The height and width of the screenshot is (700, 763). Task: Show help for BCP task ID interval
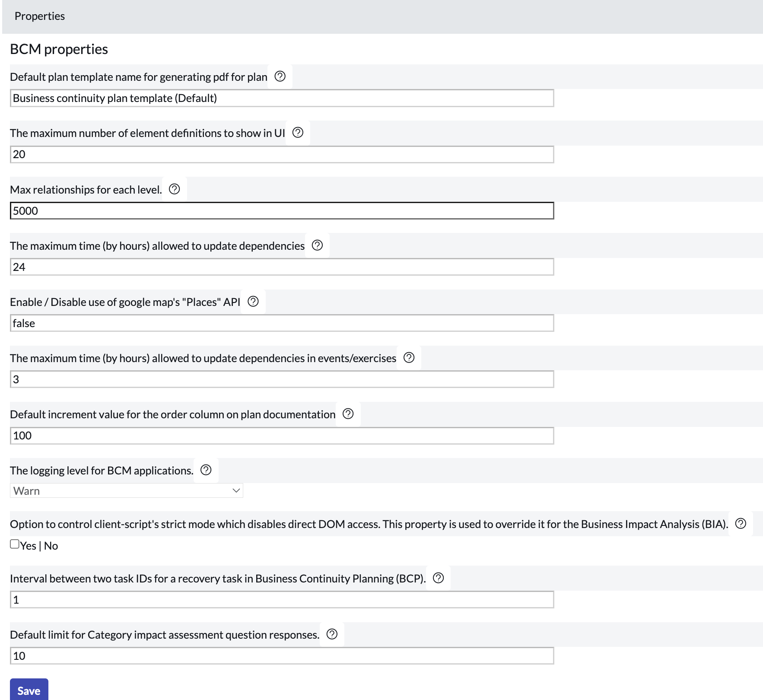click(x=438, y=578)
